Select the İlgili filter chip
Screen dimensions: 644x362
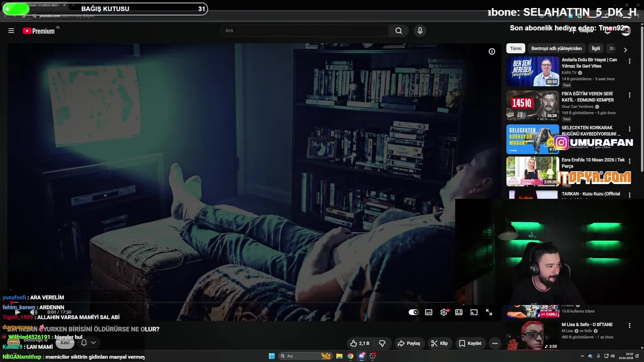click(x=596, y=48)
